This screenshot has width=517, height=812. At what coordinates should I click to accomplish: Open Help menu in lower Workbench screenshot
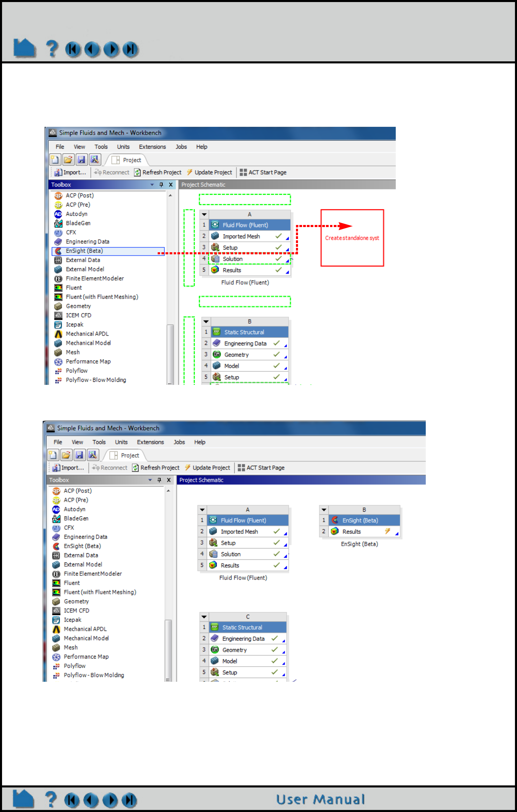(200, 442)
